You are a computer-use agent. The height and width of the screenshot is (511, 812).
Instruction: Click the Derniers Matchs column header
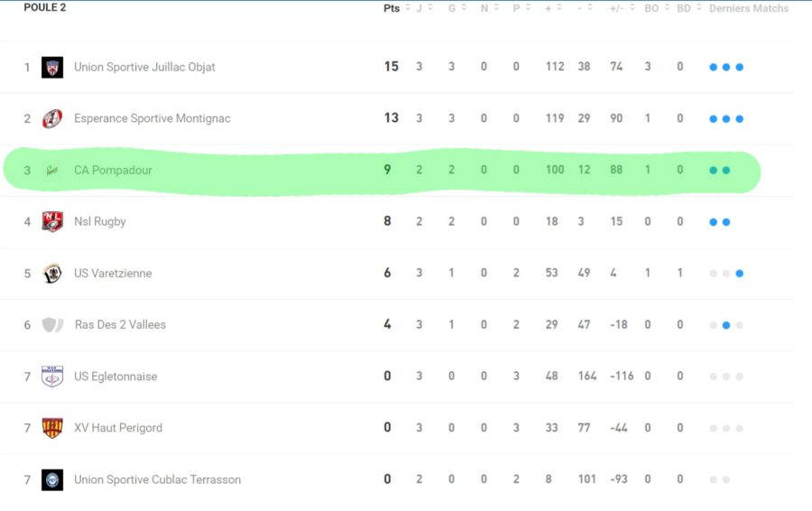point(748,8)
